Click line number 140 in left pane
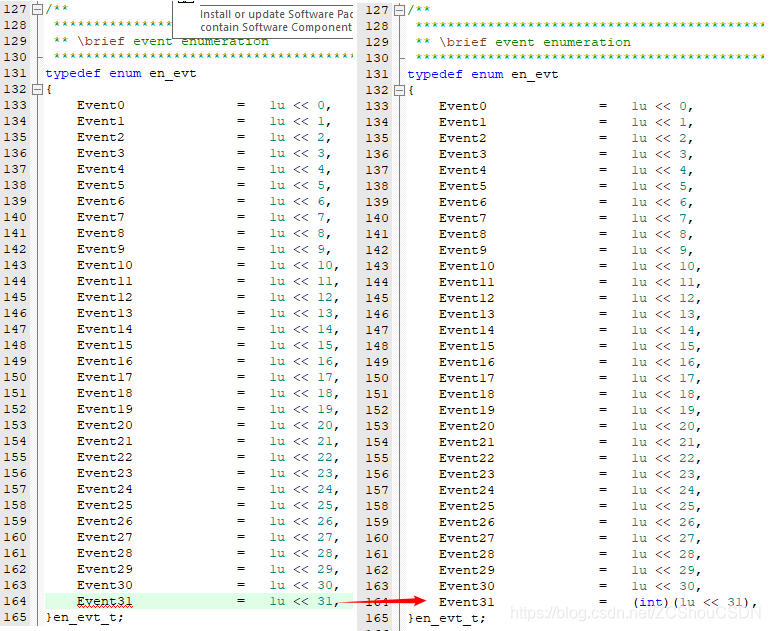 [15, 217]
